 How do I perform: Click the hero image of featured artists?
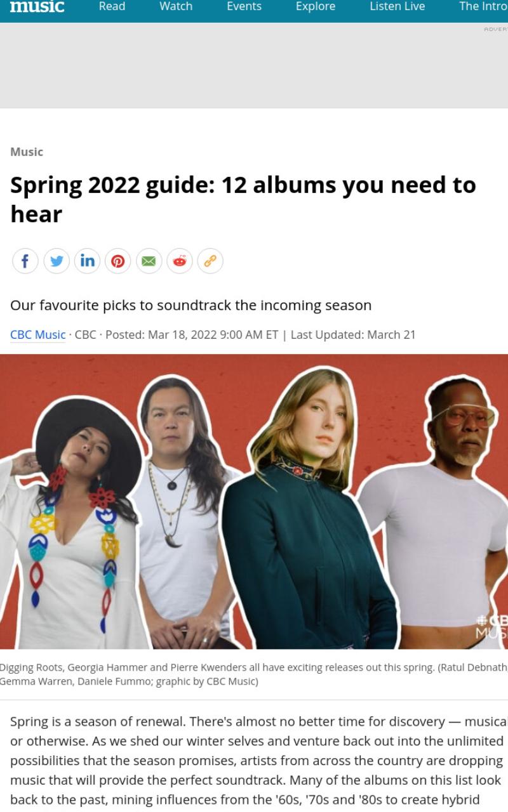point(254,501)
